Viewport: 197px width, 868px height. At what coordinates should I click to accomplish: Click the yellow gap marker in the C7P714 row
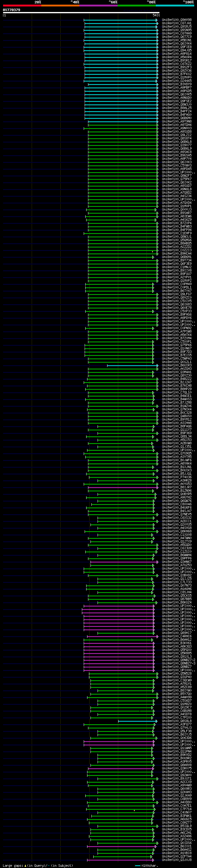pos(135,810)
